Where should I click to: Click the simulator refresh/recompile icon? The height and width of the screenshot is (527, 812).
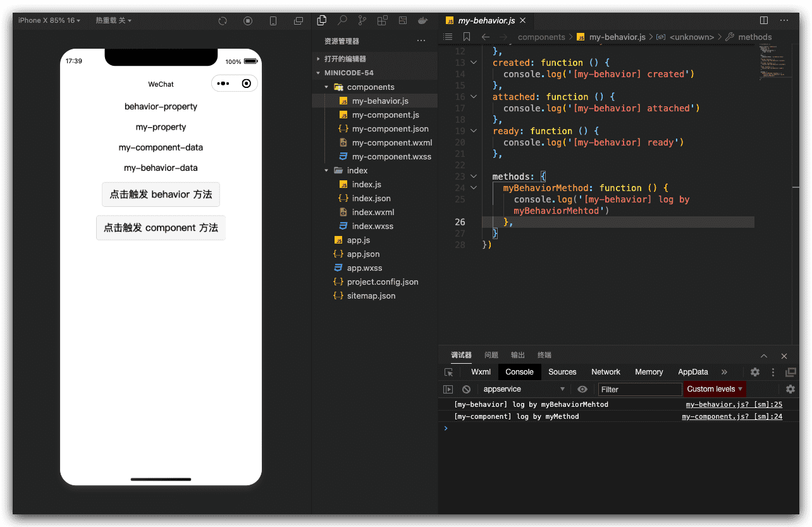coord(223,21)
